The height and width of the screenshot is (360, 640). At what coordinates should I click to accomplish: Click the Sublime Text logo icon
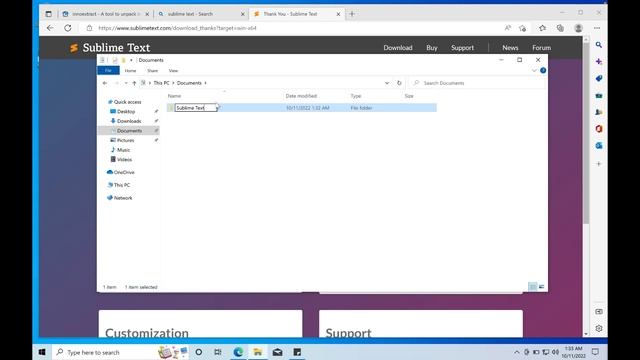tap(74, 48)
